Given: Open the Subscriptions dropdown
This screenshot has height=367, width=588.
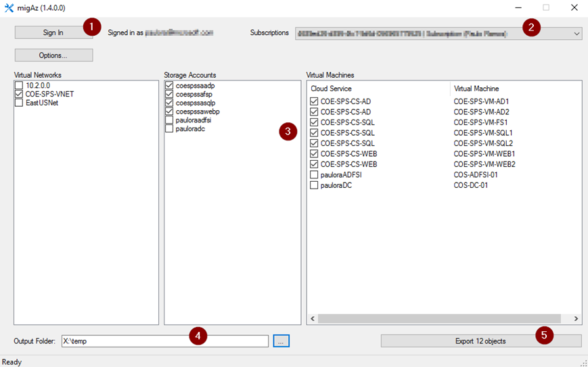Looking at the screenshot, I should coord(576,33).
